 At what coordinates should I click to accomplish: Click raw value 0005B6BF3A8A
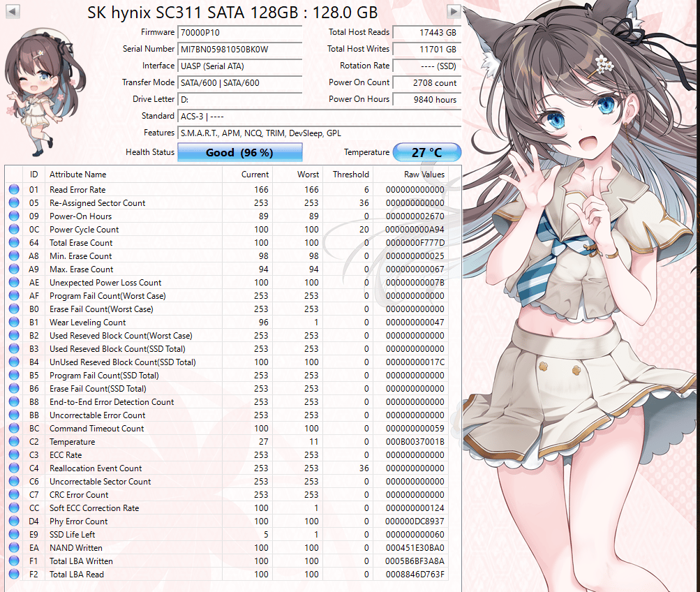click(x=415, y=561)
